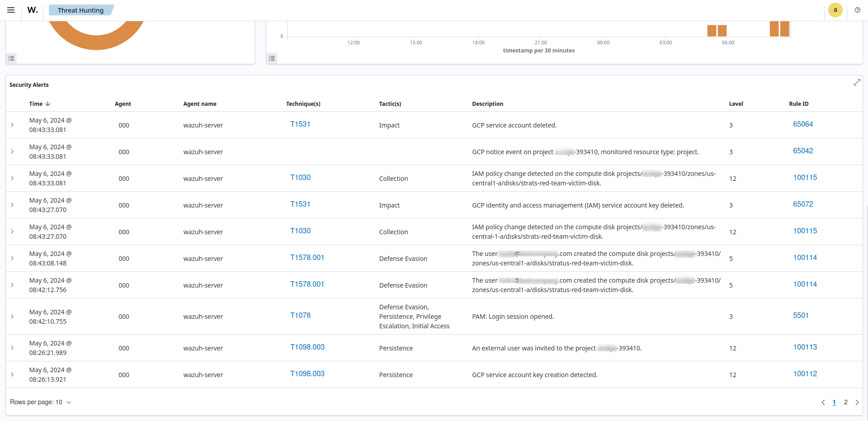Expand details of the GCP service account deleted alert

coord(12,125)
